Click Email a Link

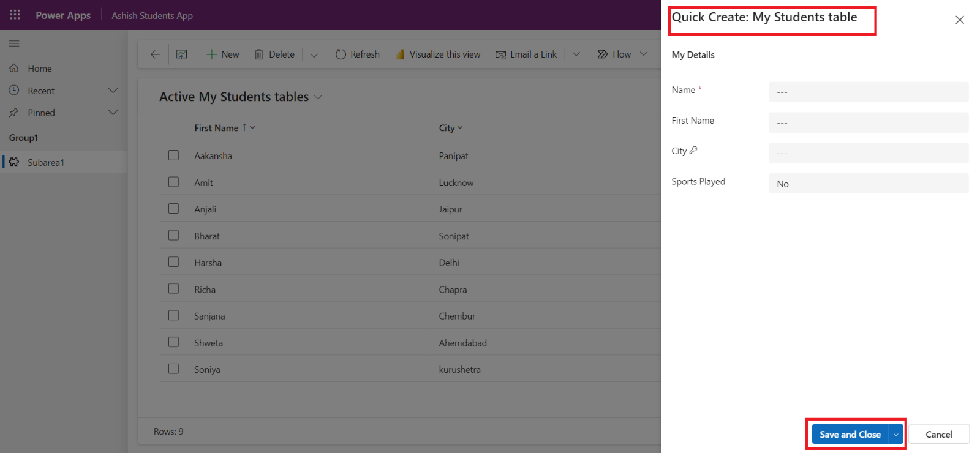[x=526, y=54]
